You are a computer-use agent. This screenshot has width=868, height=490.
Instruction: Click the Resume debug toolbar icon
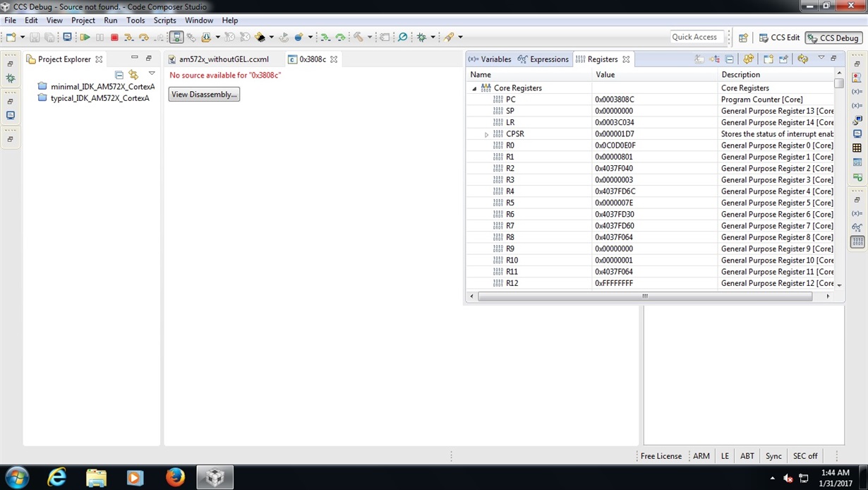click(85, 37)
